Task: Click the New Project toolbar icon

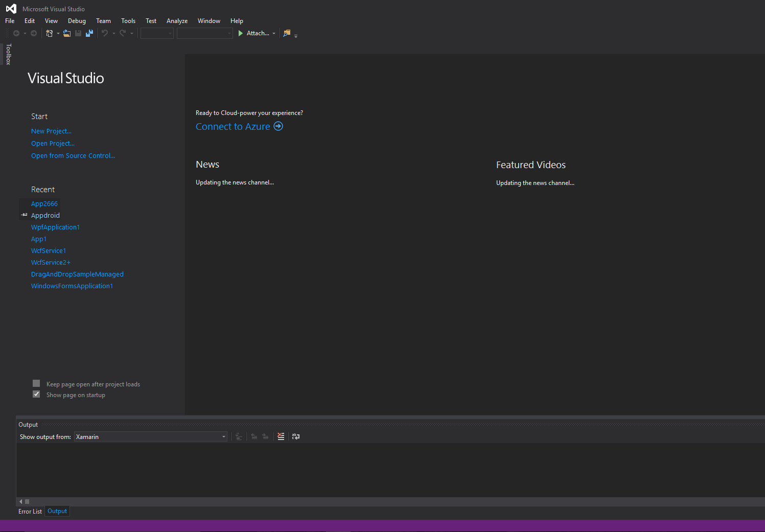Action: [x=49, y=33]
